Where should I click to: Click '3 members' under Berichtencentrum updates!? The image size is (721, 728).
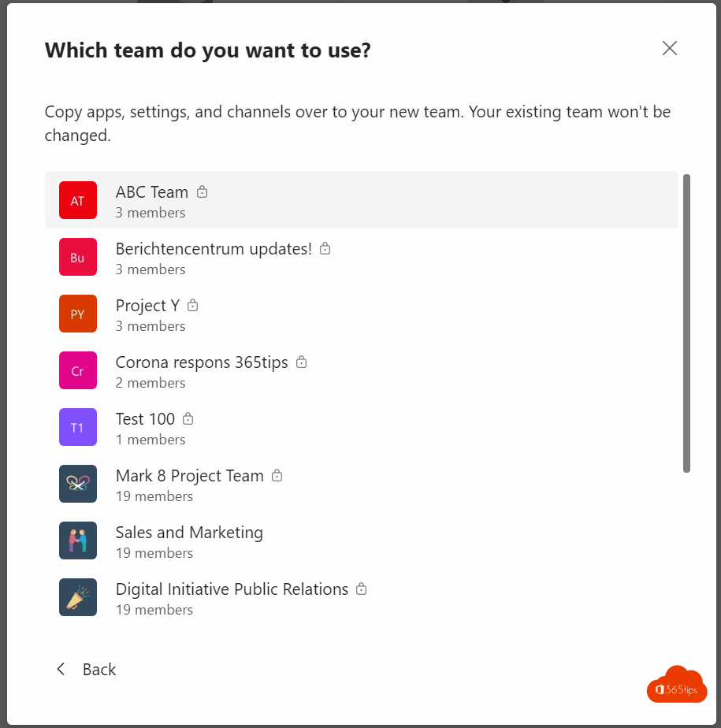[x=151, y=269]
